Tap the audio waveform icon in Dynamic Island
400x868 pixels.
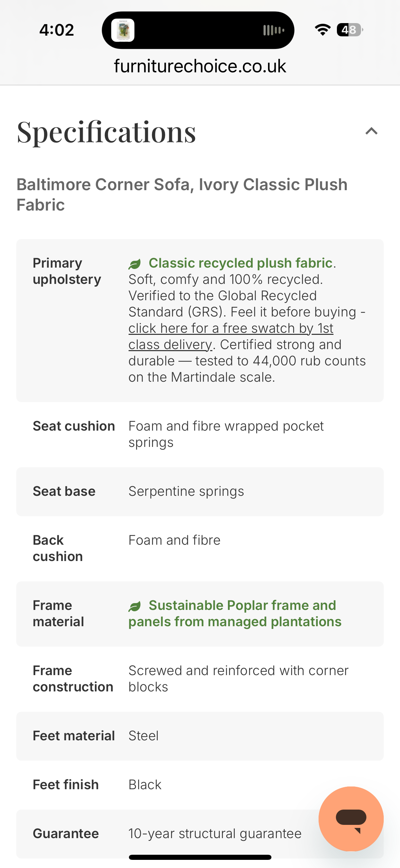[273, 30]
